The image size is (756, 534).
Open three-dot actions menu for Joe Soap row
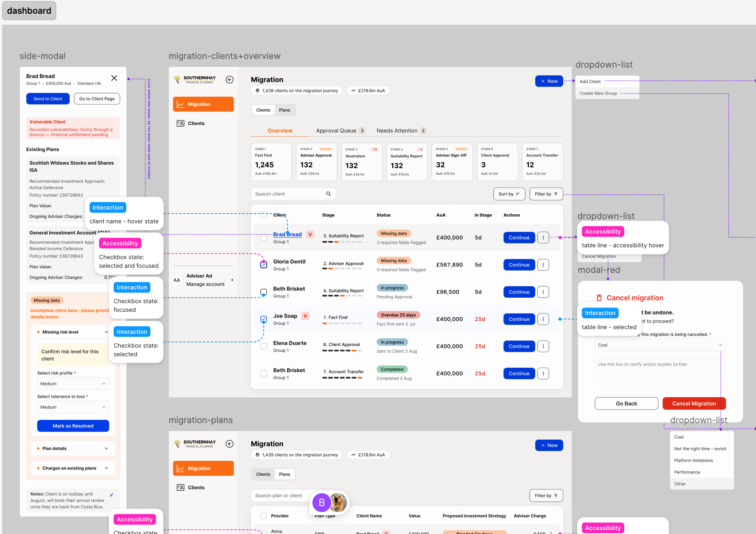coord(543,319)
